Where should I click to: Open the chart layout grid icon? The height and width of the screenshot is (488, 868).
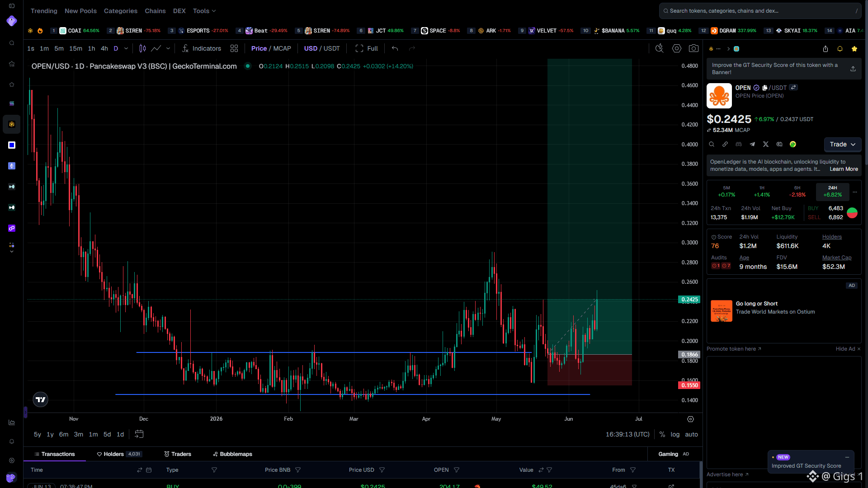click(x=234, y=48)
